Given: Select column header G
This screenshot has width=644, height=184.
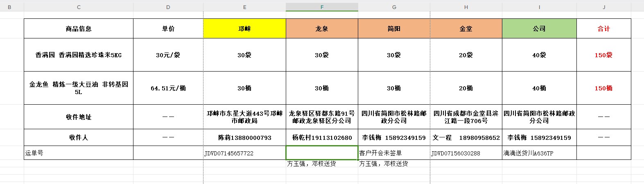Looking at the screenshot, I should (394, 7).
